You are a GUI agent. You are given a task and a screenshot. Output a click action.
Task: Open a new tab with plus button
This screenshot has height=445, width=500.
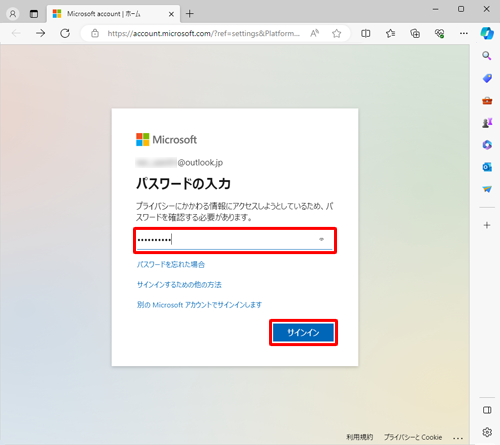click(x=190, y=14)
